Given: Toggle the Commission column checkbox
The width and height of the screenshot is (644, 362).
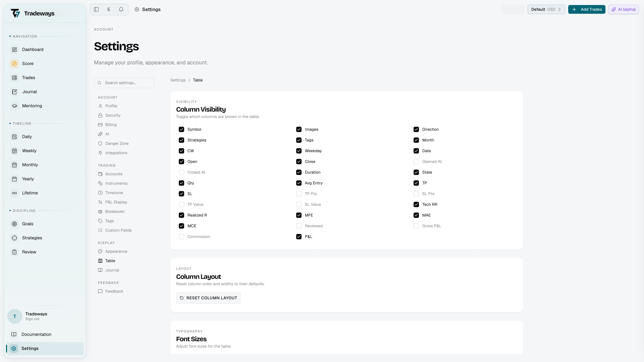Looking at the screenshot, I should coord(181,237).
